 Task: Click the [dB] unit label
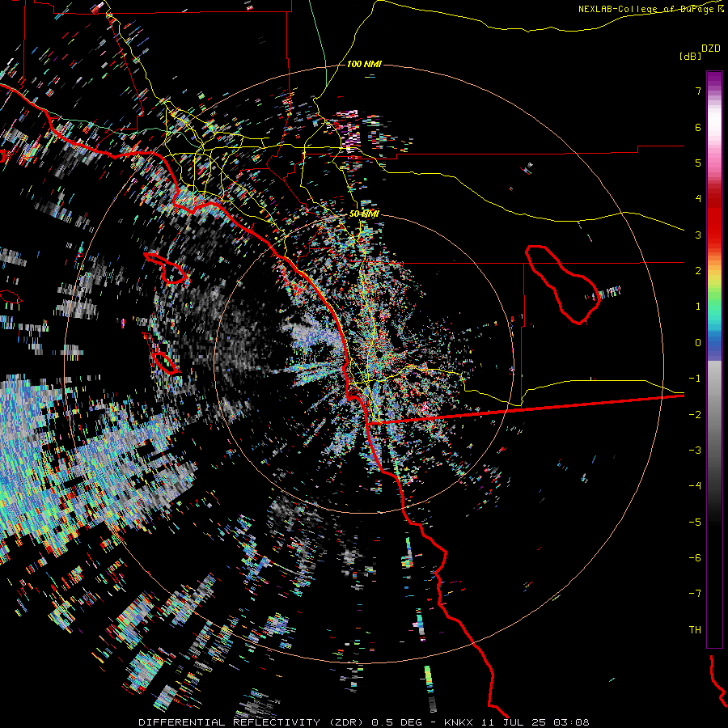[x=690, y=56]
